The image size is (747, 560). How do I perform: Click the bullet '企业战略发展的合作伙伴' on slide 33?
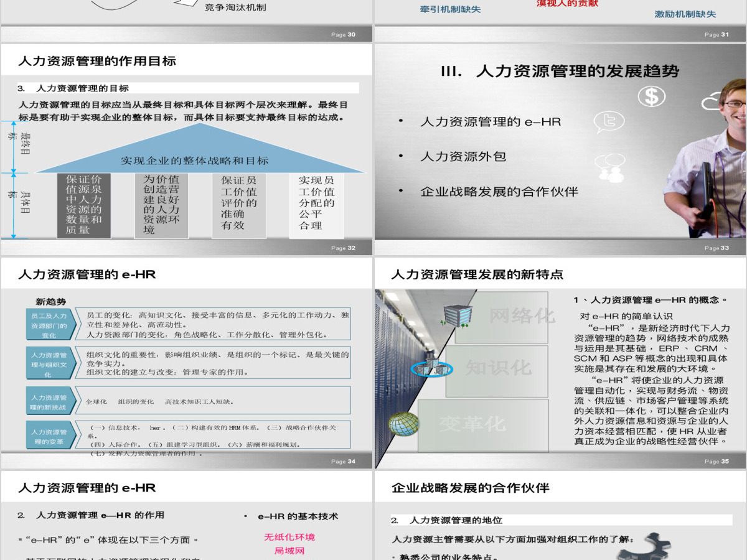tap(499, 191)
